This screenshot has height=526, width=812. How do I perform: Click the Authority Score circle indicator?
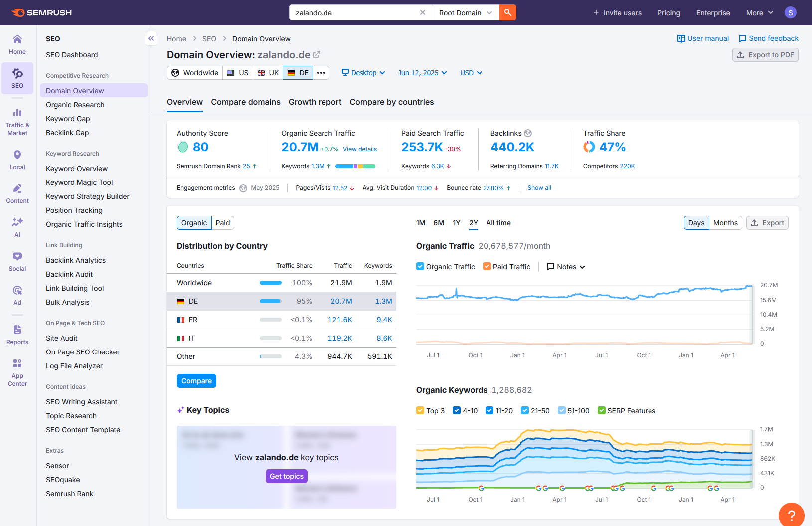point(183,147)
